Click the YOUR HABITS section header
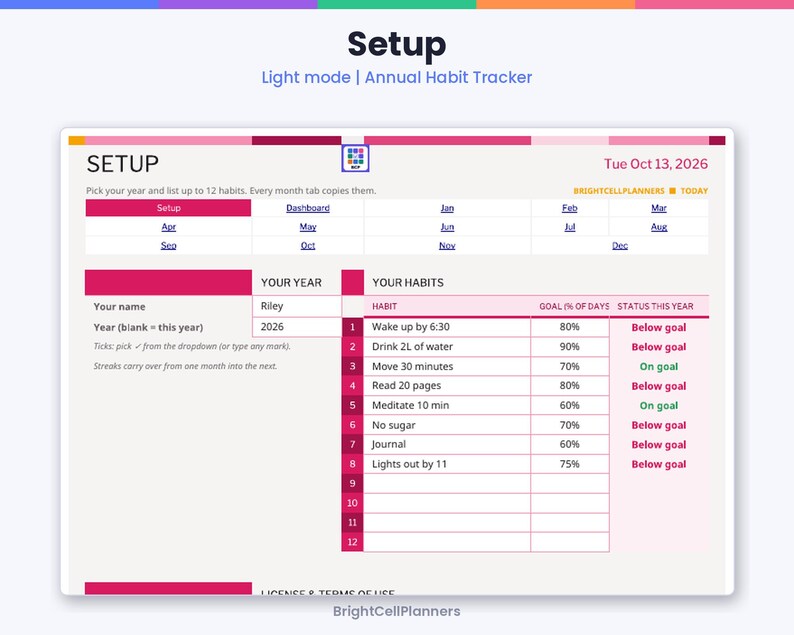Screen dimensions: 794x635 click(x=408, y=283)
